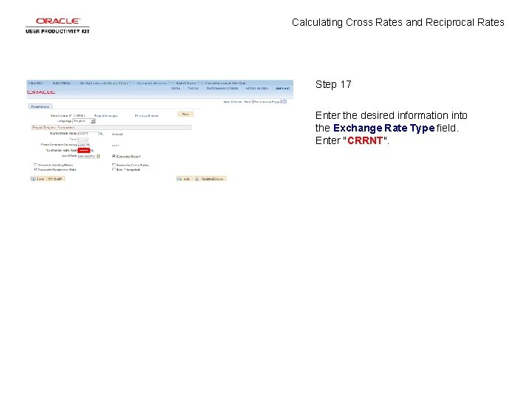Viewport: 532px width, 399px height.
Task: Open the From Common Currency lookup icon
Action: (x=89, y=145)
